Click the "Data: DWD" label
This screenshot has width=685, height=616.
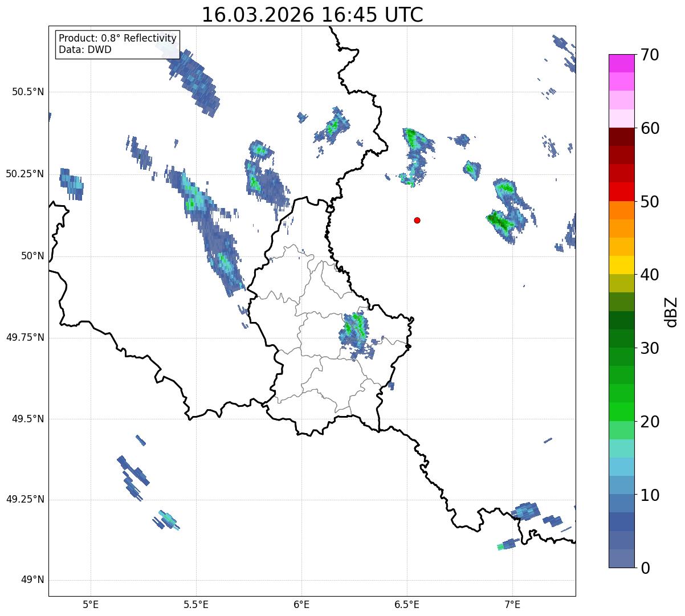tap(85, 50)
